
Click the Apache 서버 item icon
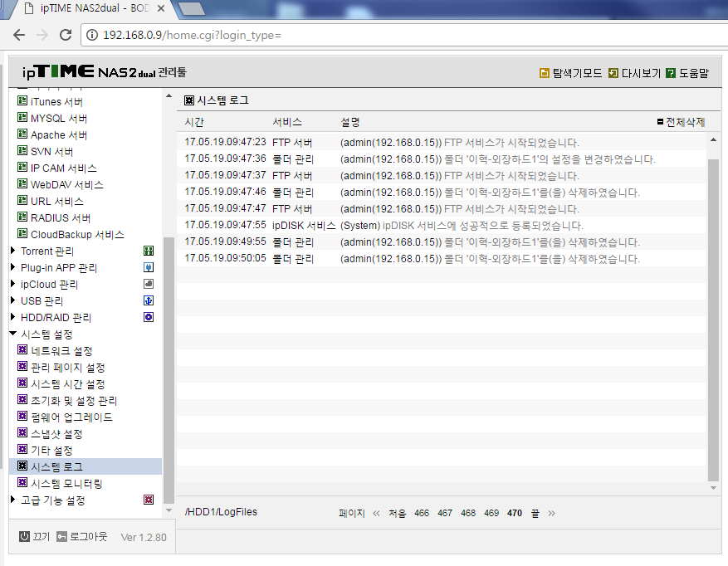click(22, 134)
